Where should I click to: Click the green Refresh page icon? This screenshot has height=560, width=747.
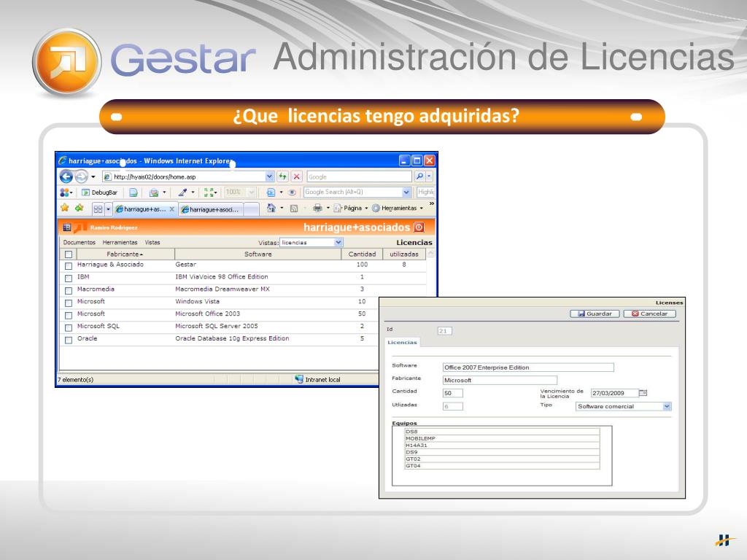[x=282, y=176]
